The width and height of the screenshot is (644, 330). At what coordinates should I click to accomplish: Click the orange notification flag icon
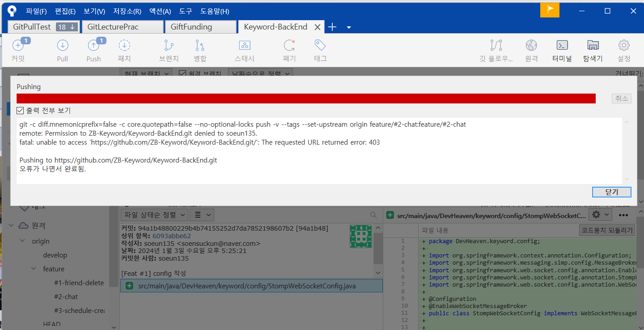[550, 10]
